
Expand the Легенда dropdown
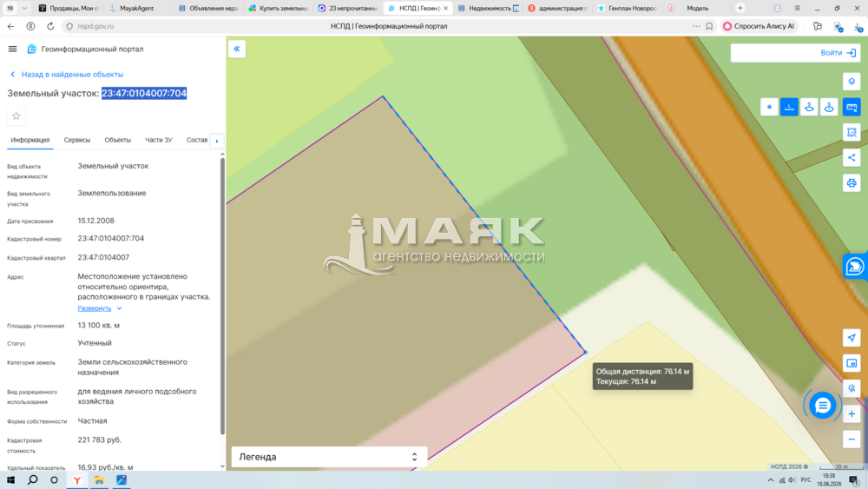[x=329, y=457]
